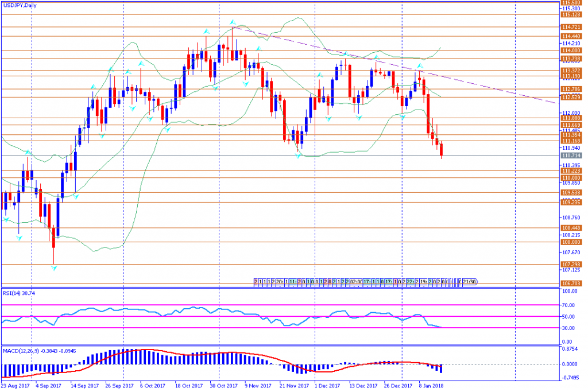Viewport: 588px width, 392px height.
Task: Click the RSI(14) indicator label
Action: pos(18,292)
